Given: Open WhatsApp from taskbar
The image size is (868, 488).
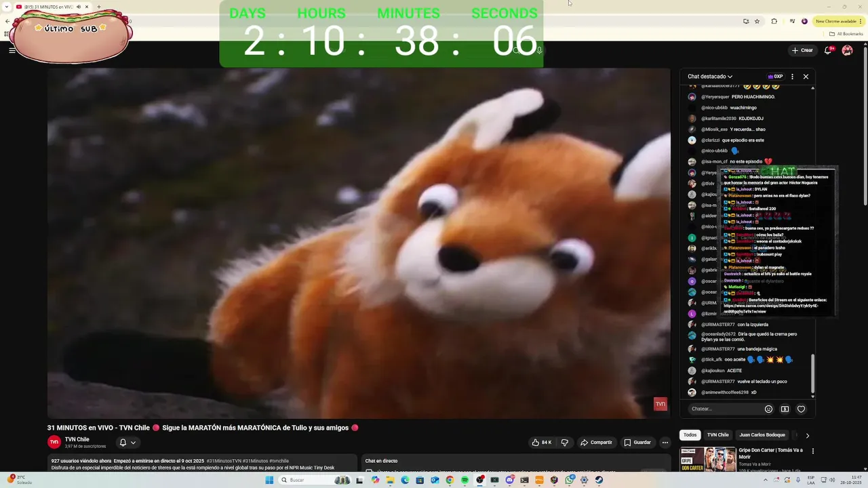Looking at the screenshot, I should (569, 480).
